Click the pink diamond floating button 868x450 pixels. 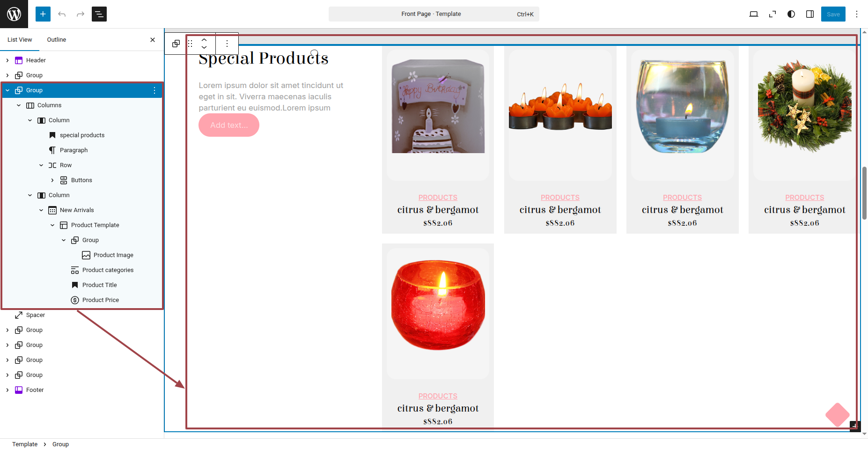838,415
